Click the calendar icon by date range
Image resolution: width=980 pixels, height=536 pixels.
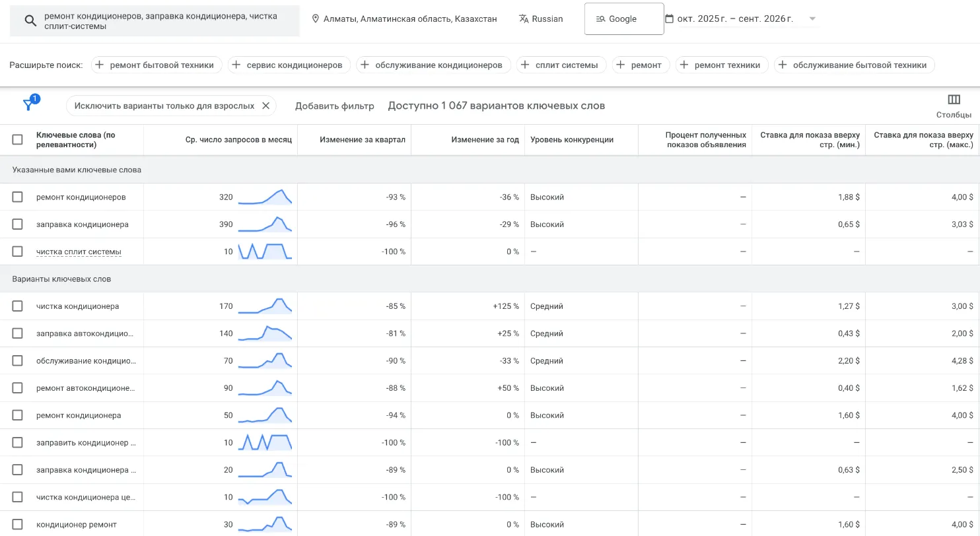(669, 18)
